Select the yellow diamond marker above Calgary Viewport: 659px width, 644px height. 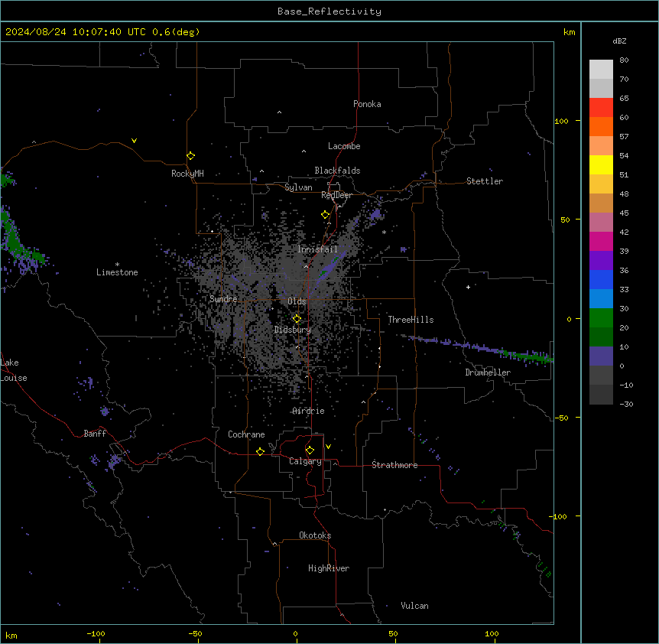click(310, 450)
